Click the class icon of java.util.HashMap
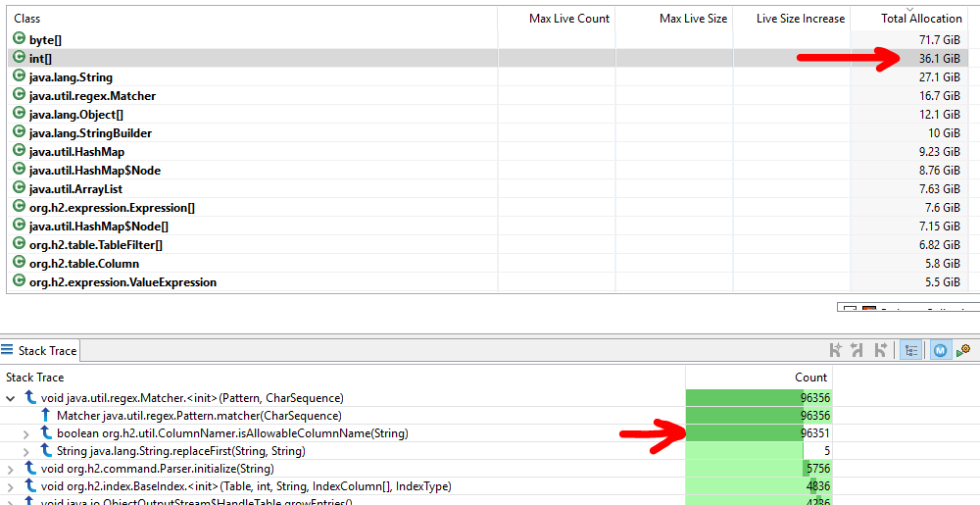The height and width of the screenshot is (505, 980). 20,151
